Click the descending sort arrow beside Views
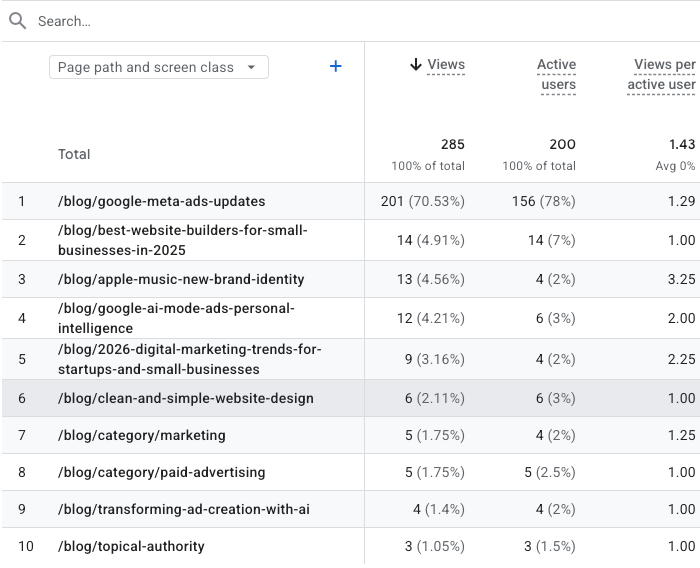The height and width of the screenshot is (568, 700). (416, 64)
